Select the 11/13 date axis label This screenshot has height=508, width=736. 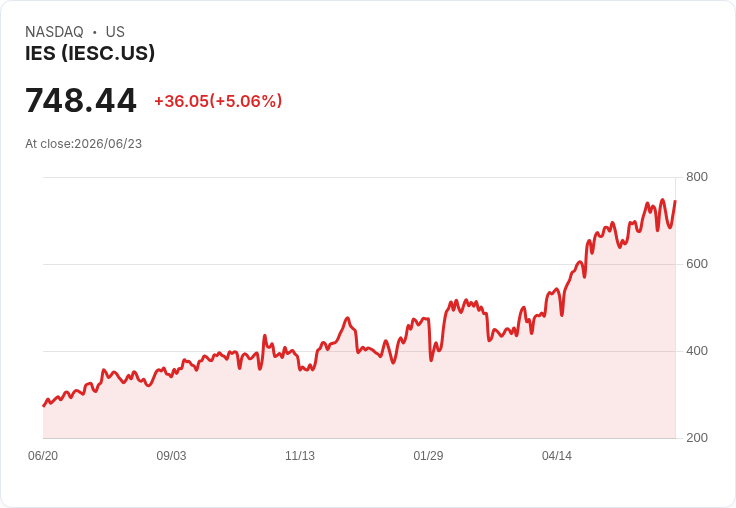click(x=300, y=455)
